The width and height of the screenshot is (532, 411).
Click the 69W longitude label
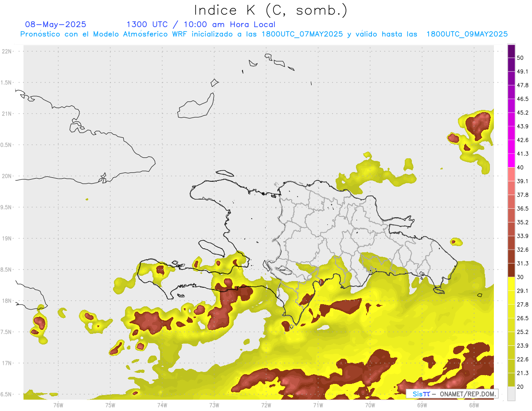point(422,405)
